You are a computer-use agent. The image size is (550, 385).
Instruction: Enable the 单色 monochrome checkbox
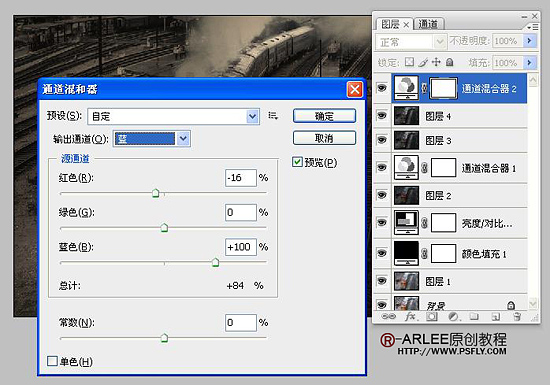52,361
